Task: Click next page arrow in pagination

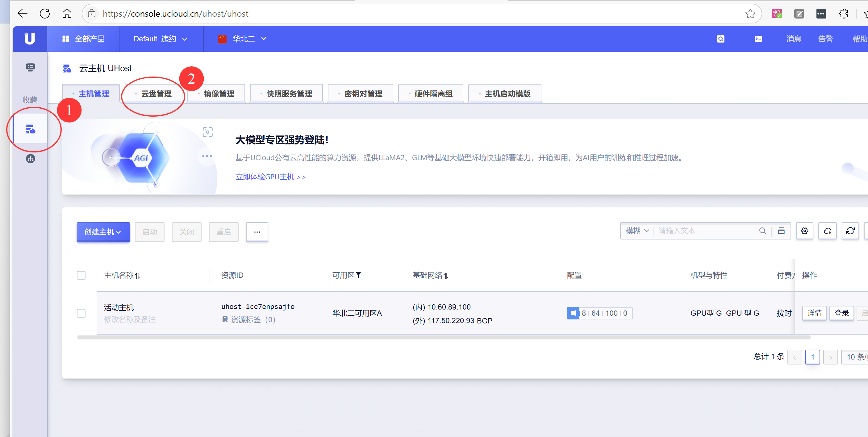Action: (831, 357)
